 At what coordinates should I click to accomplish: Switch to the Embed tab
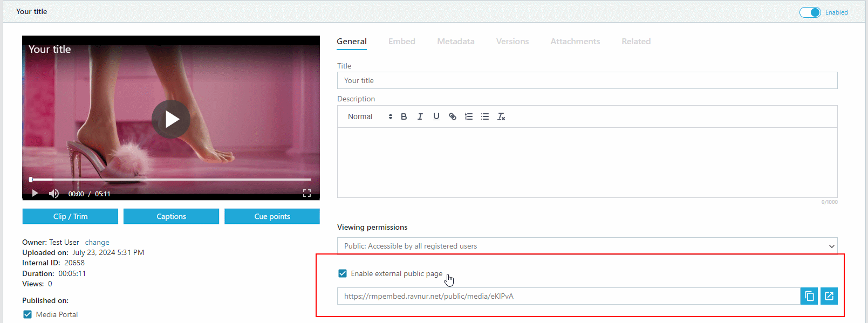(401, 42)
